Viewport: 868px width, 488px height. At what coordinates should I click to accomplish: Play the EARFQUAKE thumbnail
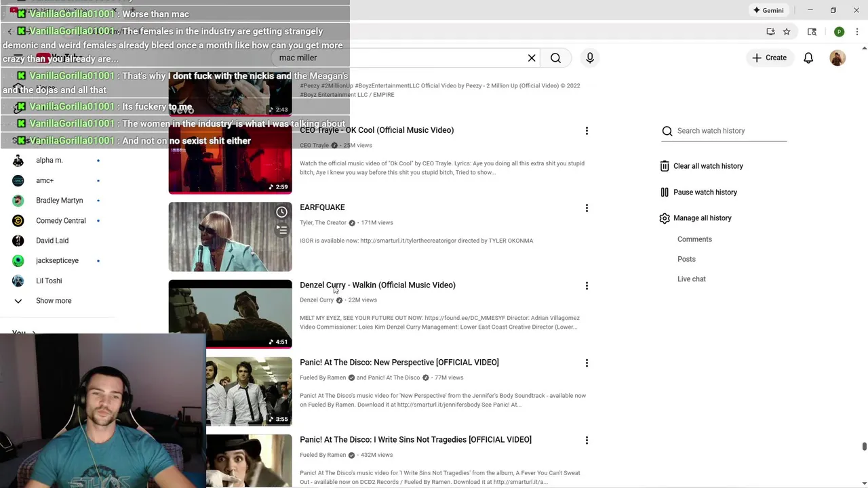(x=230, y=237)
